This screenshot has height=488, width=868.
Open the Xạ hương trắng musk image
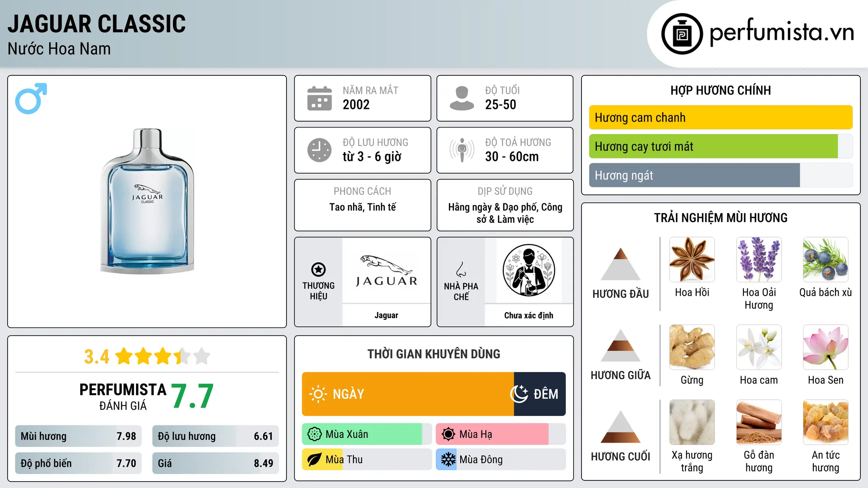click(692, 422)
